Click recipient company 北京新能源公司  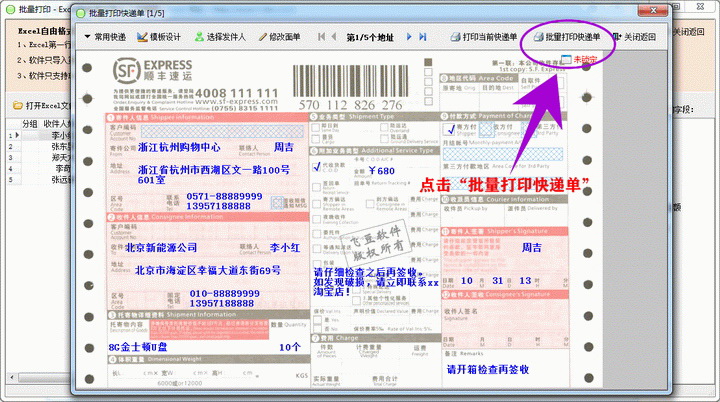pos(161,248)
